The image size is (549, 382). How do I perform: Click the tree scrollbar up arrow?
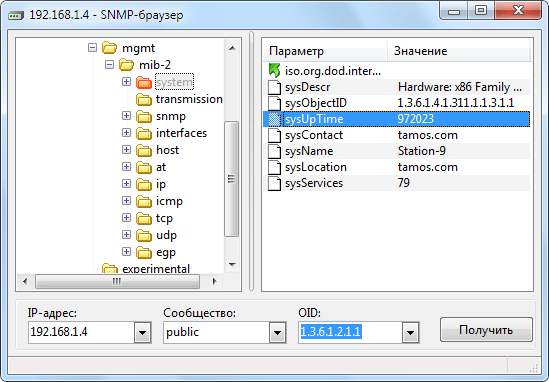(x=232, y=48)
